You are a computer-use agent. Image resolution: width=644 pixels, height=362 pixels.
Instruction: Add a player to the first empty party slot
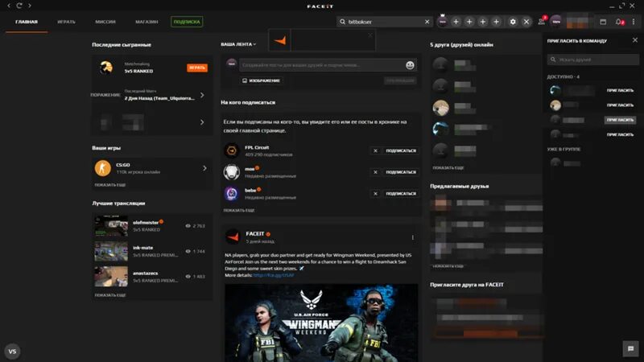(x=456, y=22)
